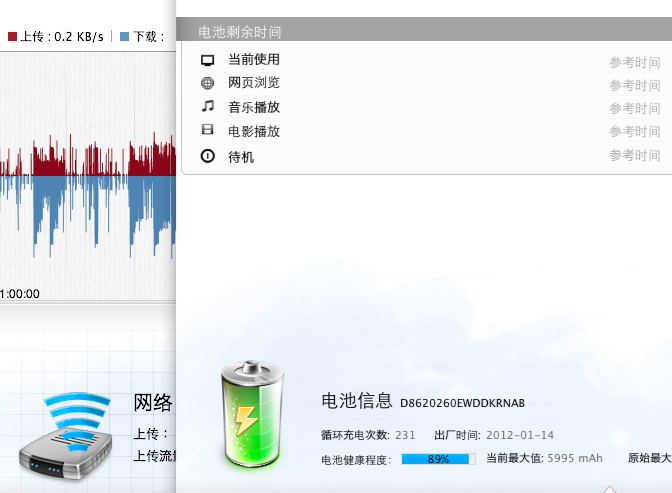
Task: Click 参考时间 in the 当前使用 row
Action: pyautogui.click(x=635, y=62)
